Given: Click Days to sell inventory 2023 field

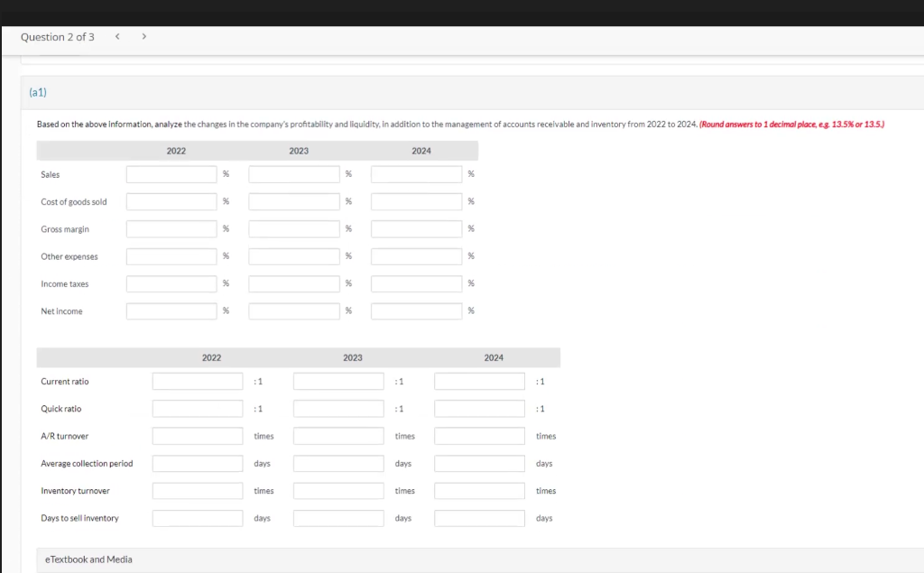Looking at the screenshot, I should click(339, 518).
